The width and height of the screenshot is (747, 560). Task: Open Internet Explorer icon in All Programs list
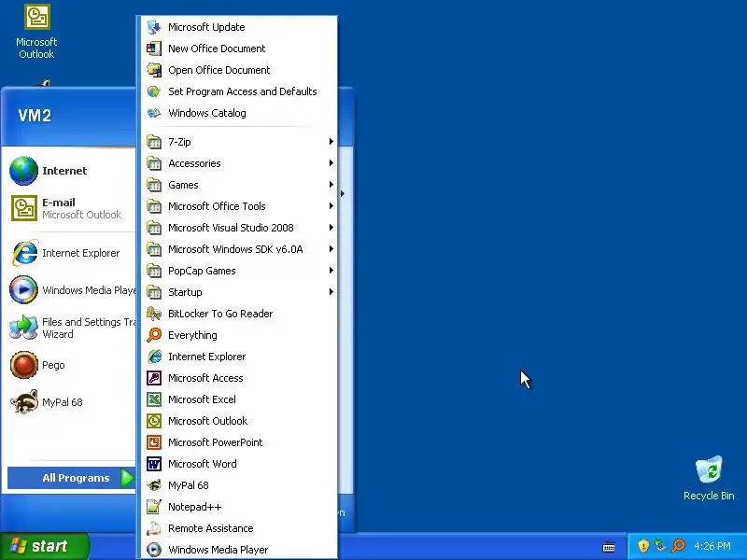pos(154,357)
